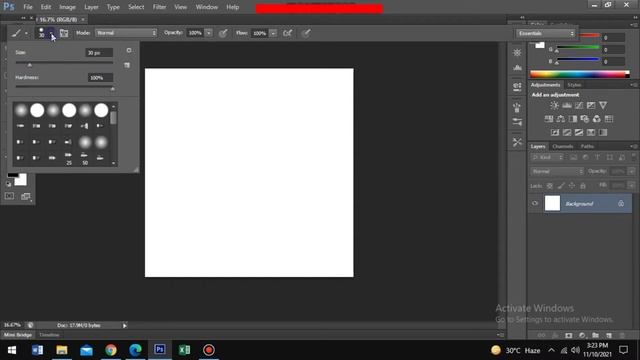Add a Posterize adjustment

567,132
